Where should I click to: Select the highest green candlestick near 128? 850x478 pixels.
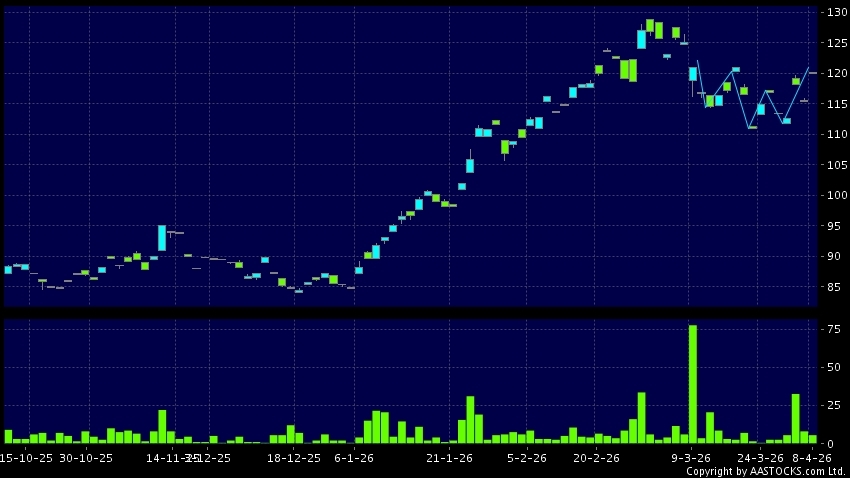coord(650,25)
